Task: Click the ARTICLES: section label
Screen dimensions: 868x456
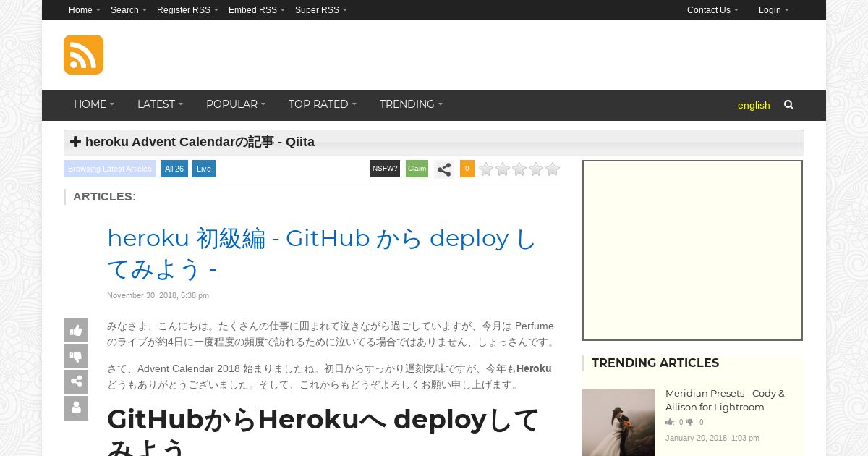Action: [104, 196]
